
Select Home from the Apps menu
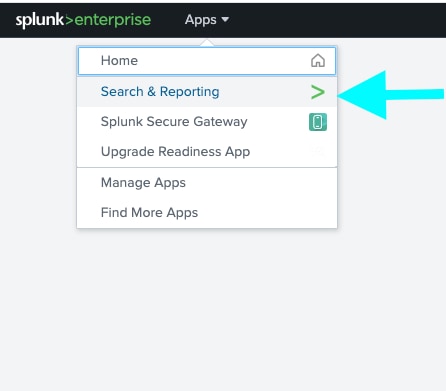207,61
